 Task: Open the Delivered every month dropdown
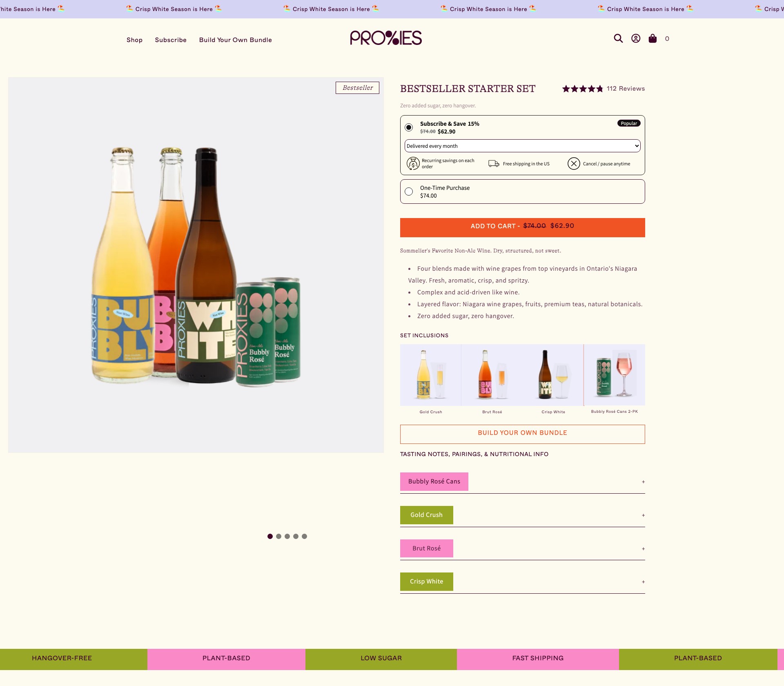(x=522, y=146)
